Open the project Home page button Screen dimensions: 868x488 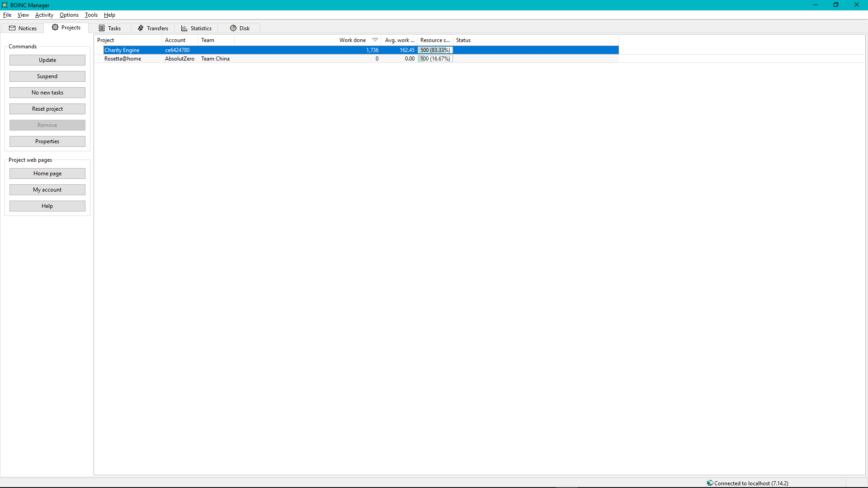[x=47, y=174]
